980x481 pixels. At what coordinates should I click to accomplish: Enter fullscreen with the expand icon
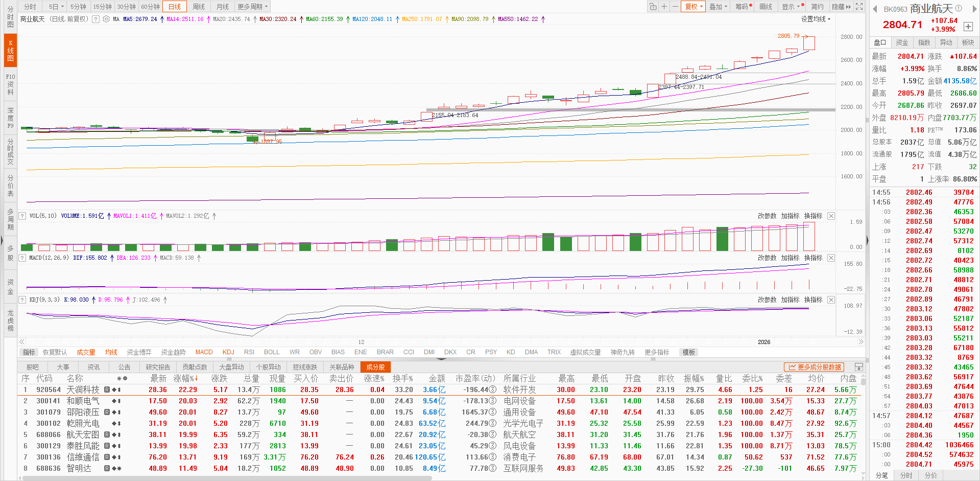point(859,7)
